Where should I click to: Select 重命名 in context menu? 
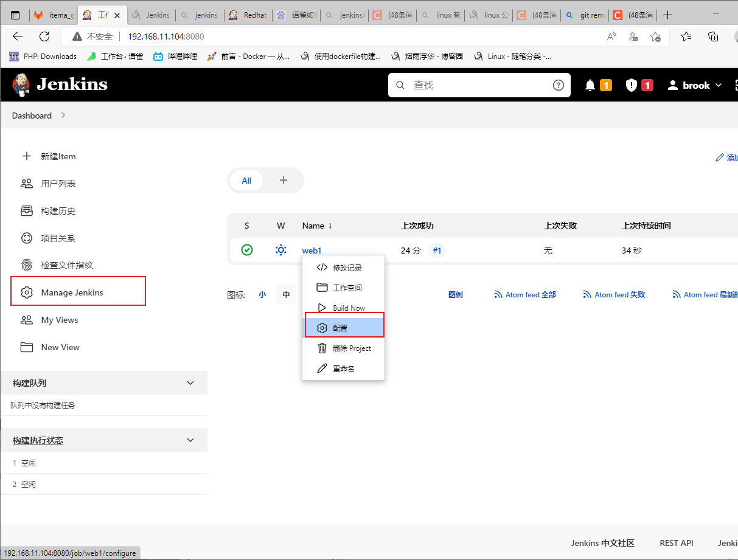(344, 368)
